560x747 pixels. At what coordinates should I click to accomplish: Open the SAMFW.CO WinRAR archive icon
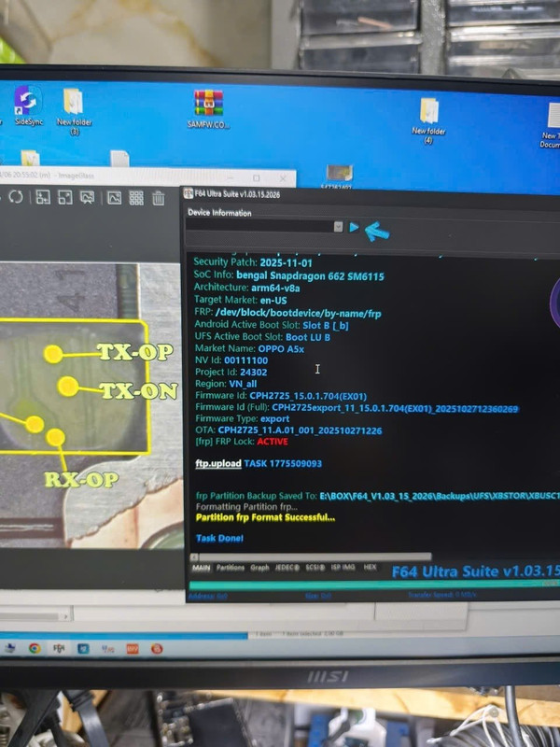coord(208,109)
